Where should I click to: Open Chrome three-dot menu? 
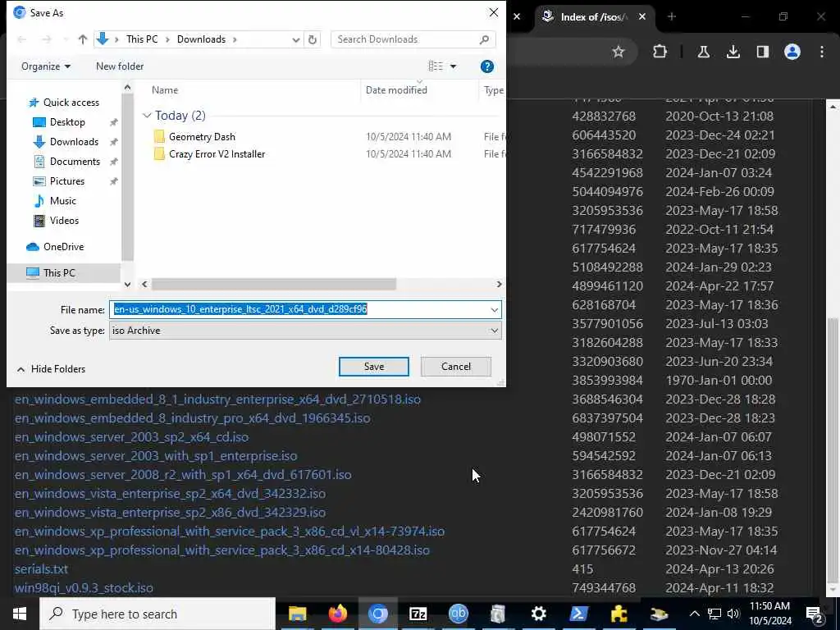[x=822, y=52]
